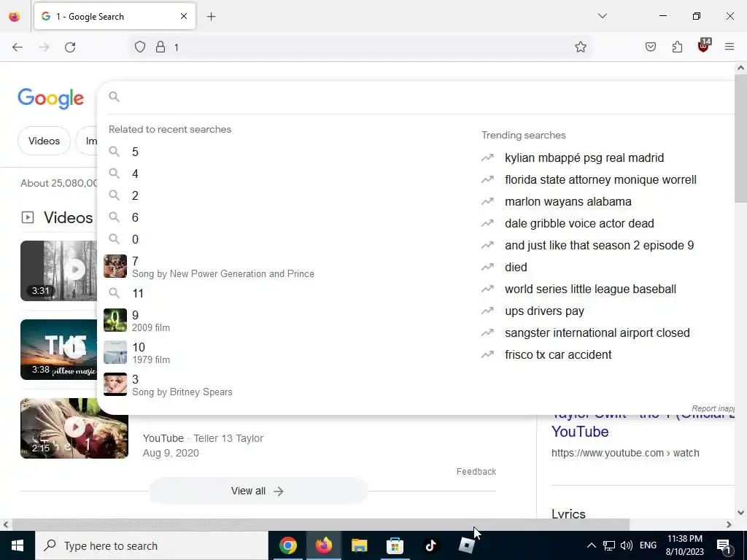
Task: Click the Report inappropriate predictions link
Action: coord(713,408)
